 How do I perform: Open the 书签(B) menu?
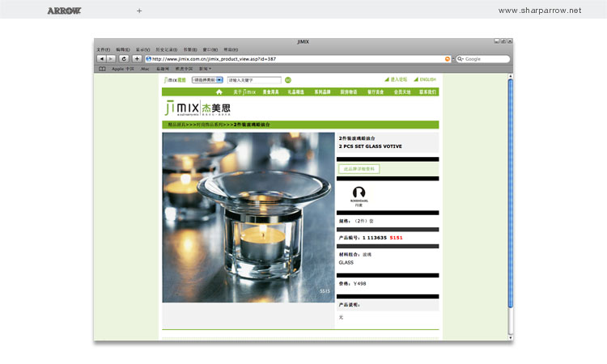pos(190,49)
